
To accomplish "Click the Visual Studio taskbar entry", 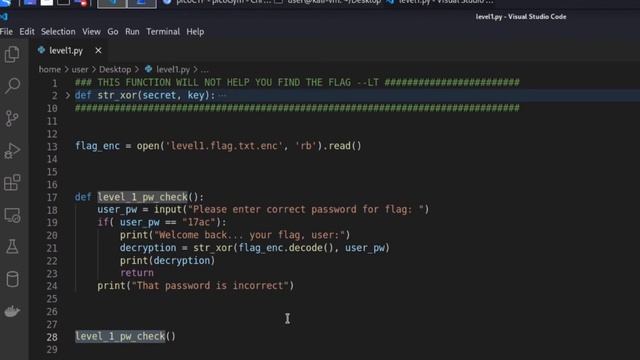I will (440, 2).
